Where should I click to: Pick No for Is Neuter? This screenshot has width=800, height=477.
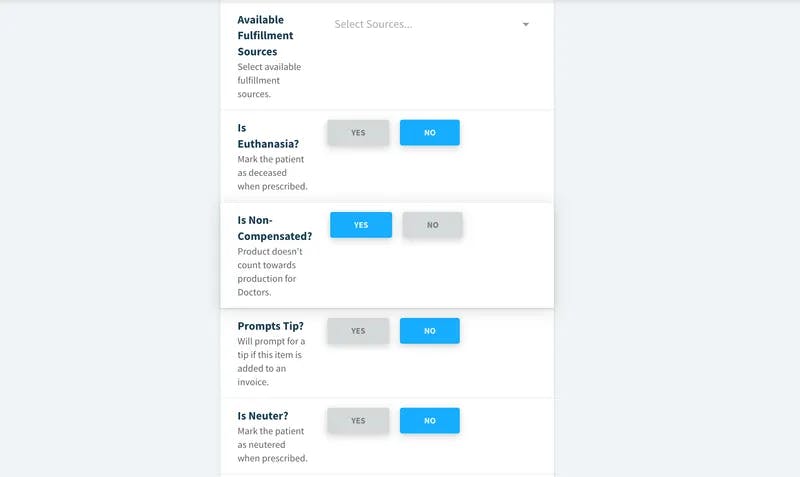point(430,420)
